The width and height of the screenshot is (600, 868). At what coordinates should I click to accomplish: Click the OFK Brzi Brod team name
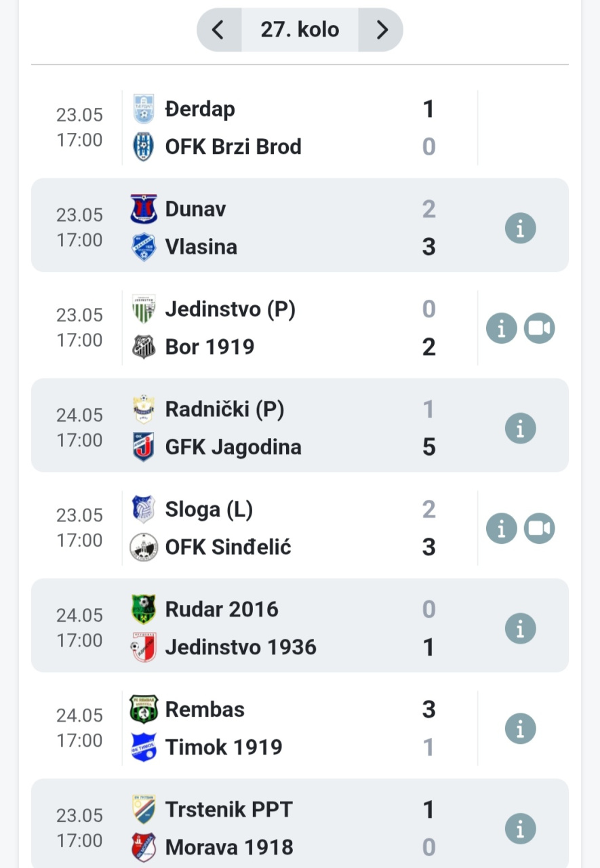(x=233, y=147)
